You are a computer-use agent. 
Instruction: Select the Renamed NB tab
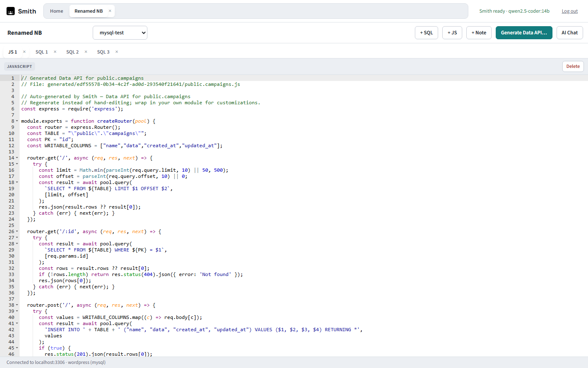(x=89, y=11)
